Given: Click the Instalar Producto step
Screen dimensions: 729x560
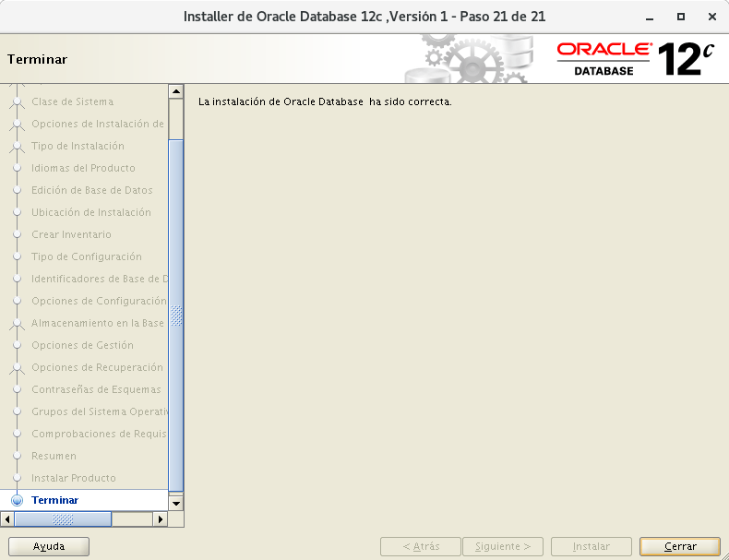Looking at the screenshot, I should click(x=74, y=478).
